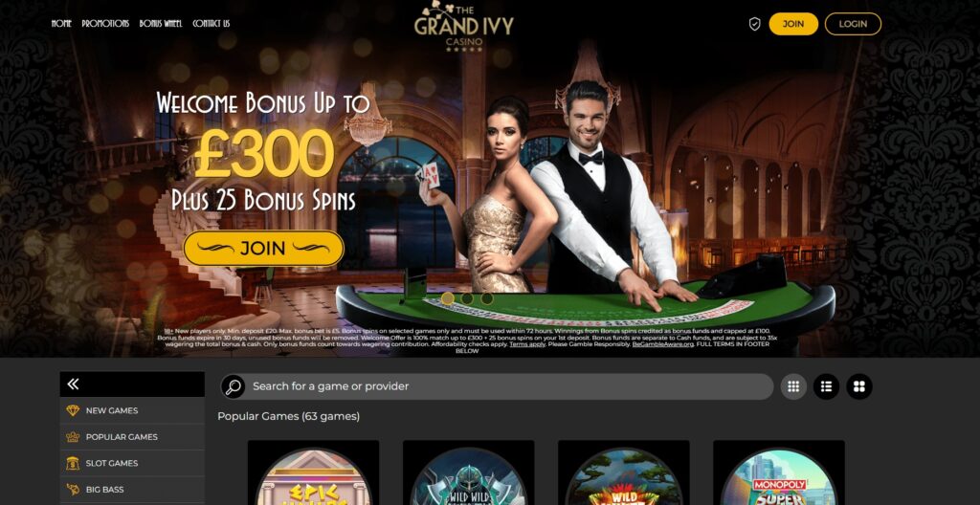The height and width of the screenshot is (505, 980).
Task: Click the crown icon beside Popular Games
Action: 73,437
